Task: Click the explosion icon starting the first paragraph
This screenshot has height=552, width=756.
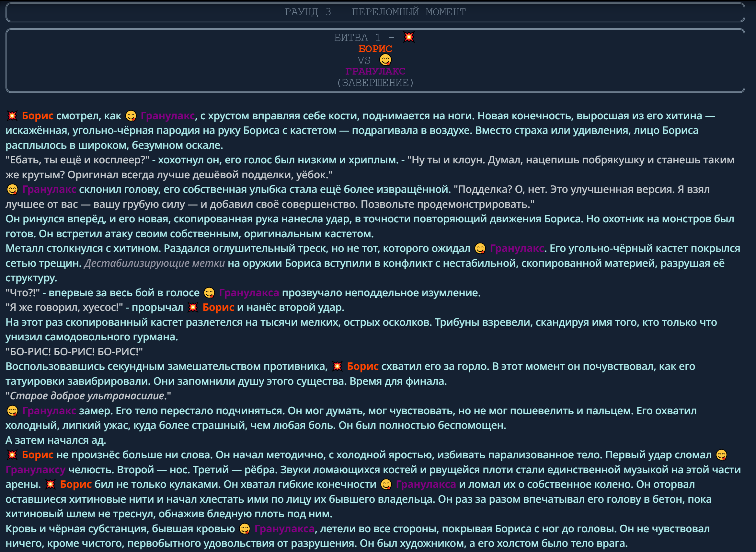Action: 12,116
